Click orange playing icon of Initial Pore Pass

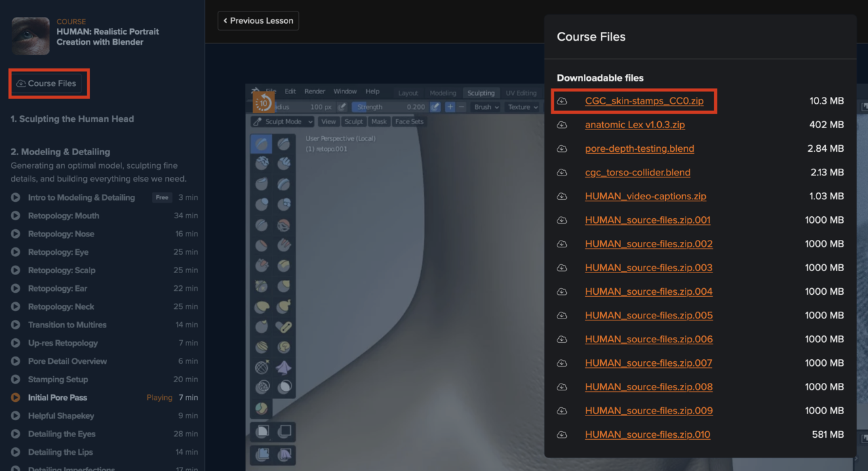click(16, 397)
